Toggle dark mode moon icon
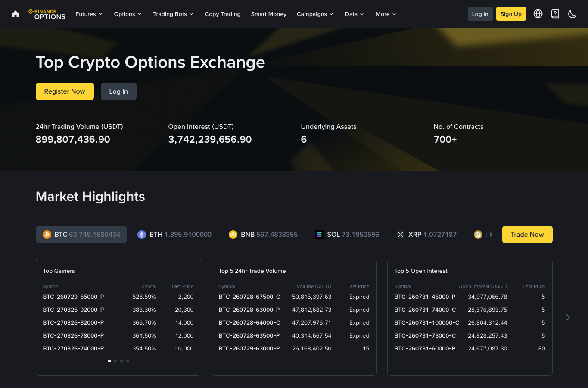Viewport: 588px width, 388px height. tap(572, 14)
